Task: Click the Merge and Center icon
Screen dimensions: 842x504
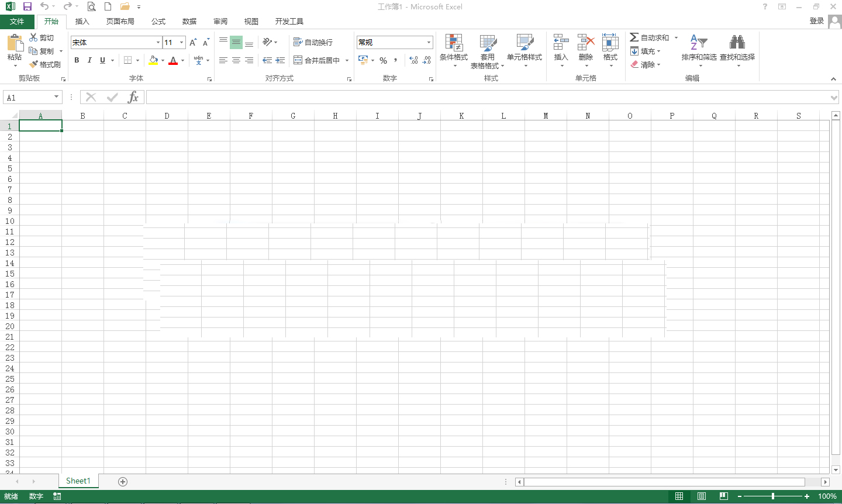Action: point(299,60)
